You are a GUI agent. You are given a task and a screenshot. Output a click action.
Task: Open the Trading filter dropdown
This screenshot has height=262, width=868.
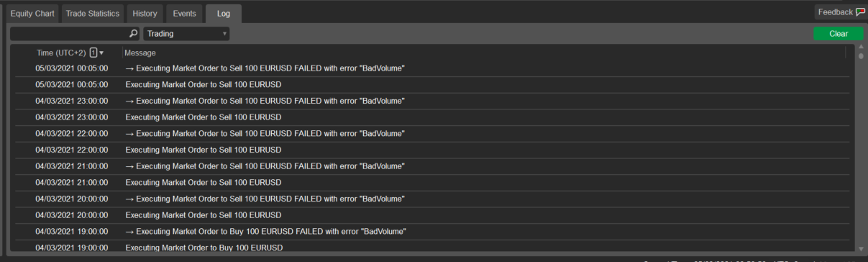pyautogui.click(x=186, y=34)
